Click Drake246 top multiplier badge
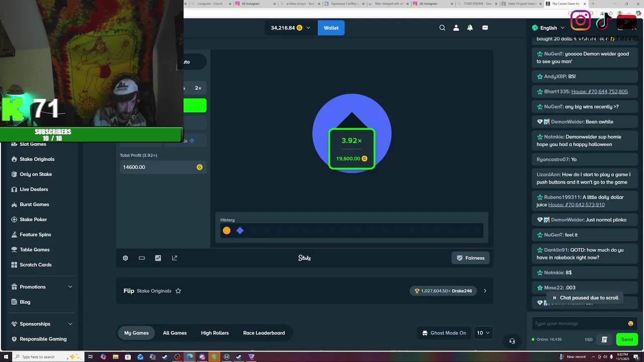Image resolution: width=644 pixels, height=362 pixels. [443, 291]
